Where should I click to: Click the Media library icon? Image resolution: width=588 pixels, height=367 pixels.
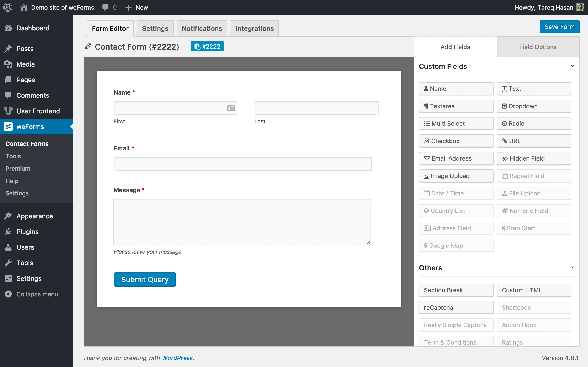click(9, 64)
